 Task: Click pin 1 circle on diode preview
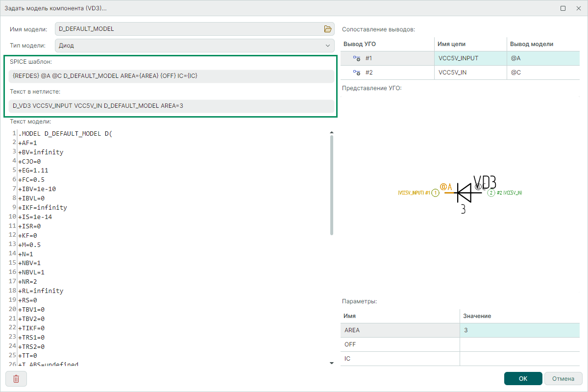tap(435, 193)
